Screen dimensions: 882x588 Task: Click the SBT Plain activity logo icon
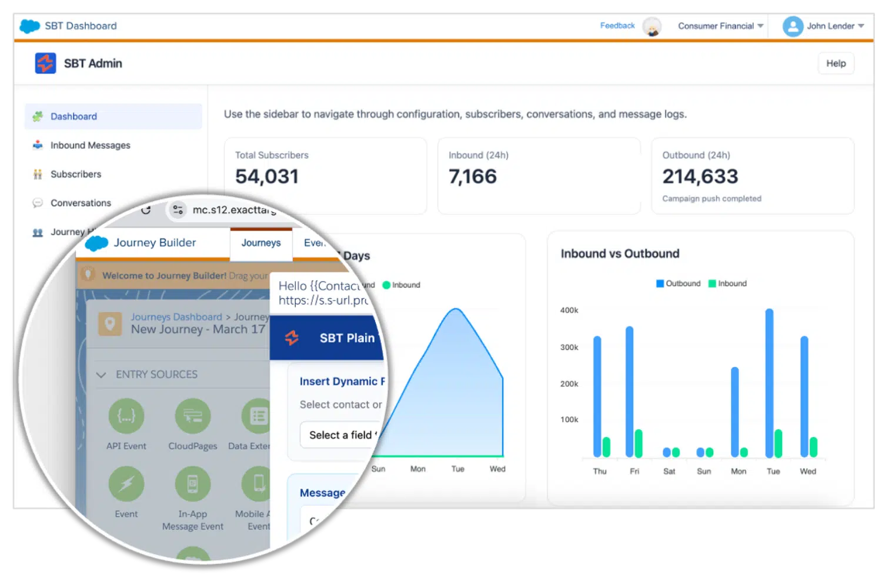(x=292, y=338)
